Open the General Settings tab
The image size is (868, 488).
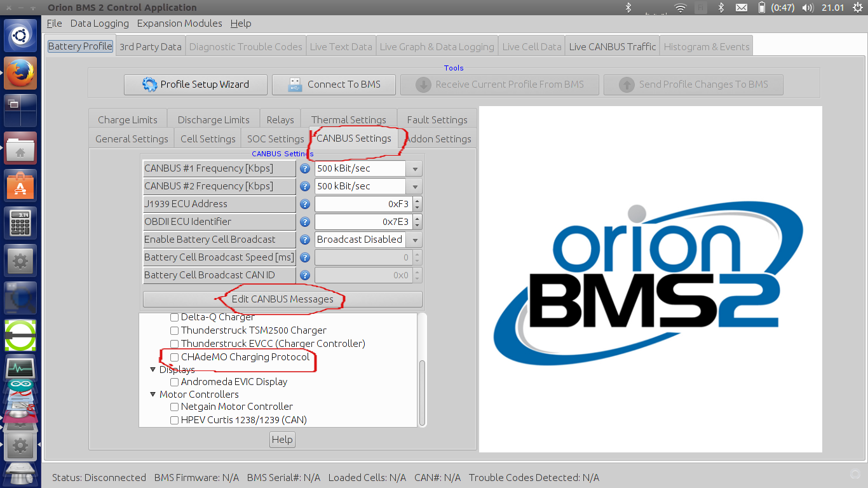[132, 139]
